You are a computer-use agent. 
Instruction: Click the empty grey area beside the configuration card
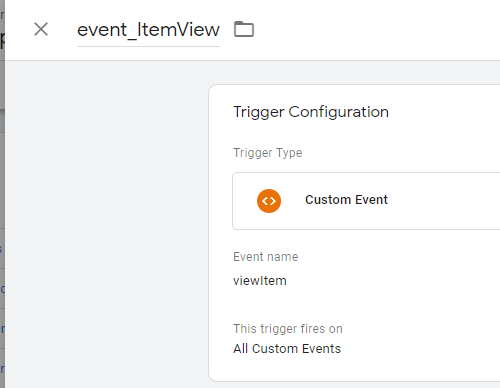tap(107, 223)
